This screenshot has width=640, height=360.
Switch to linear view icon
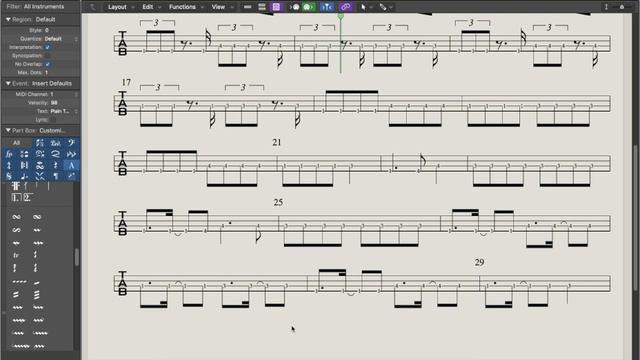coord(247,7)
